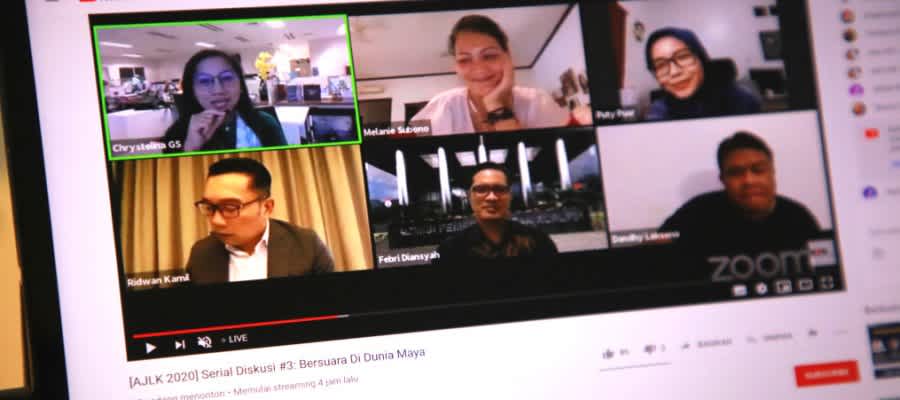
Task: Dislike the video with thumbs down
Action: [x=649, y=349]
